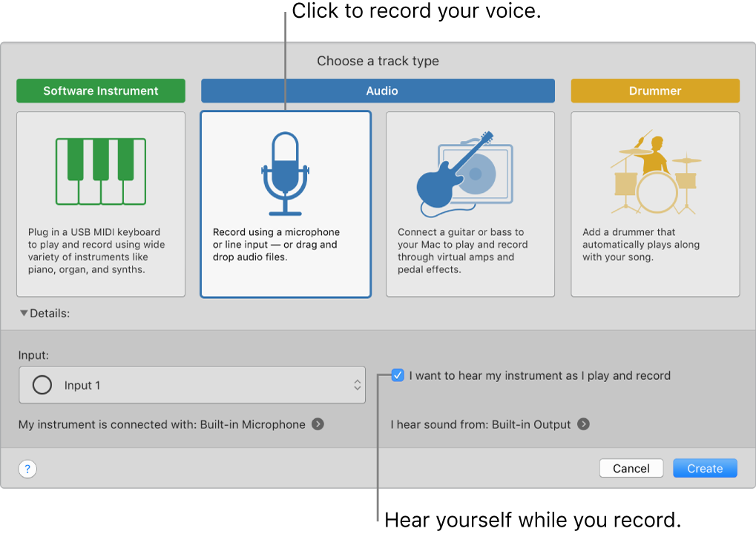This screenshot has height=537, width=756.
Task: Open the Input 1 dropdown
Action: tap(192, 385)
